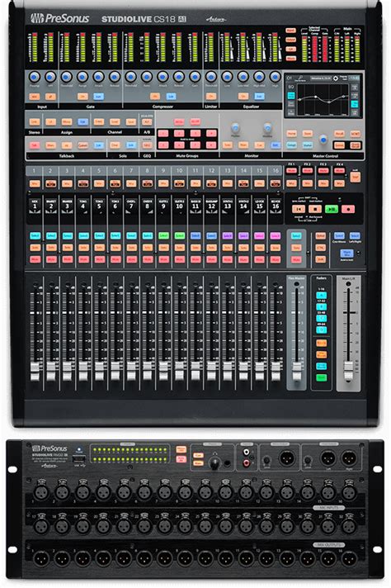
Task: Click the Monitor level knob in Monitor section
Action: point(267,128)
